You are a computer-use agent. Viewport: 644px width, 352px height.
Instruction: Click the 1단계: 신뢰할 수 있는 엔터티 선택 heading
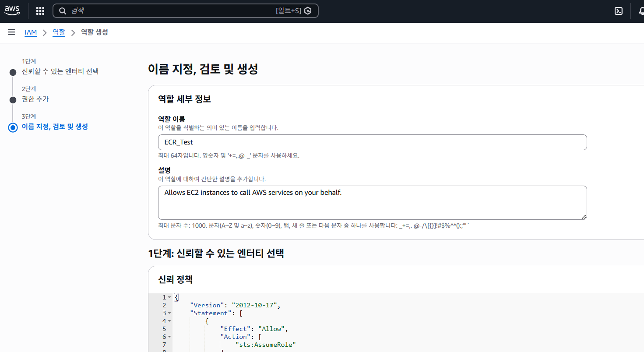coord(216,253)
